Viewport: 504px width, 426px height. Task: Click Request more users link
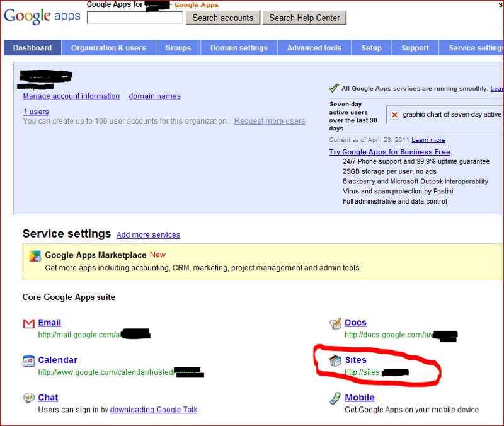(270, 121)
